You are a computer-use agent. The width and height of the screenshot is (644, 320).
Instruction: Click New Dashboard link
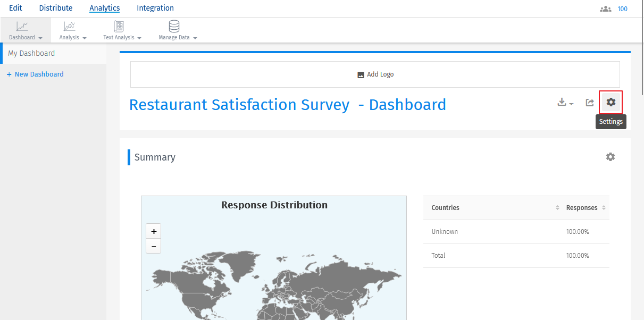(35, 74)
